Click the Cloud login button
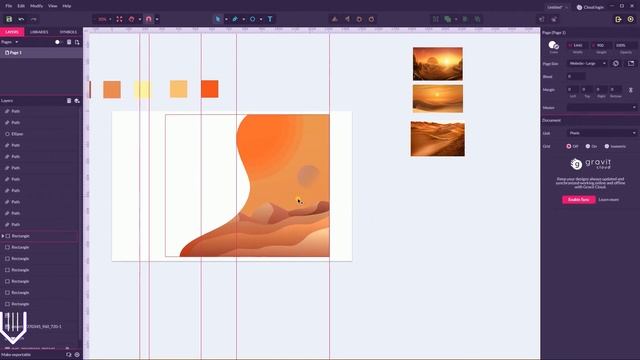640x360 pixels. coord(590,7)
